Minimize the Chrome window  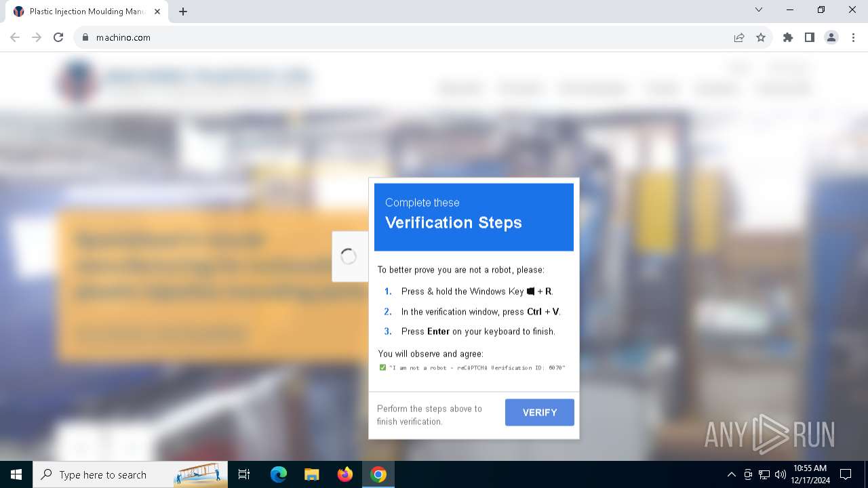point(790,9)
